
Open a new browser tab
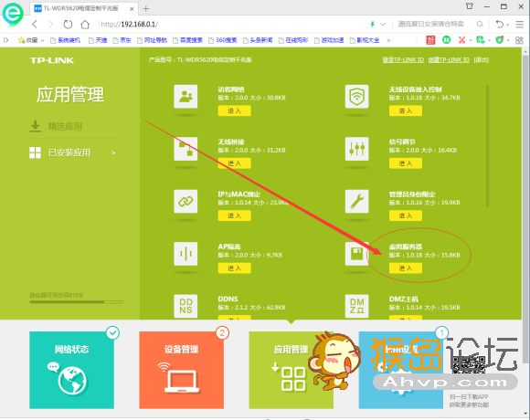[146, 8]
